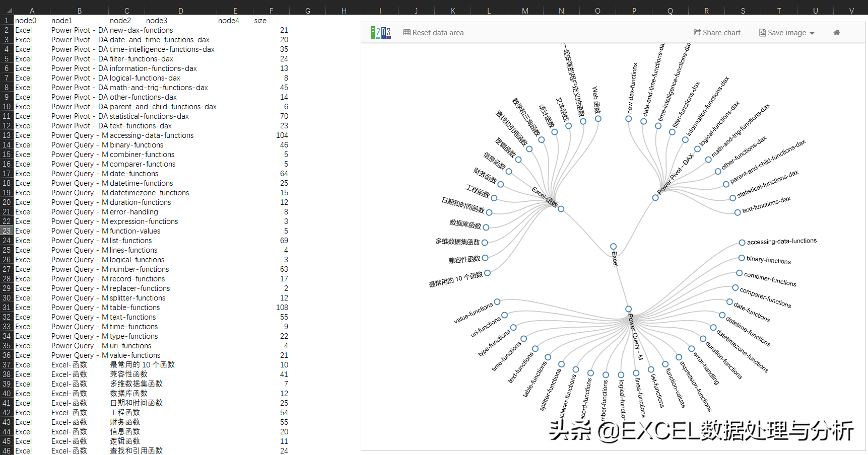Click text-functions-dax node in chart
Image resolution: width=868 pixels, height=455 pixels.
pyautogui.click(x=738, y=212)
